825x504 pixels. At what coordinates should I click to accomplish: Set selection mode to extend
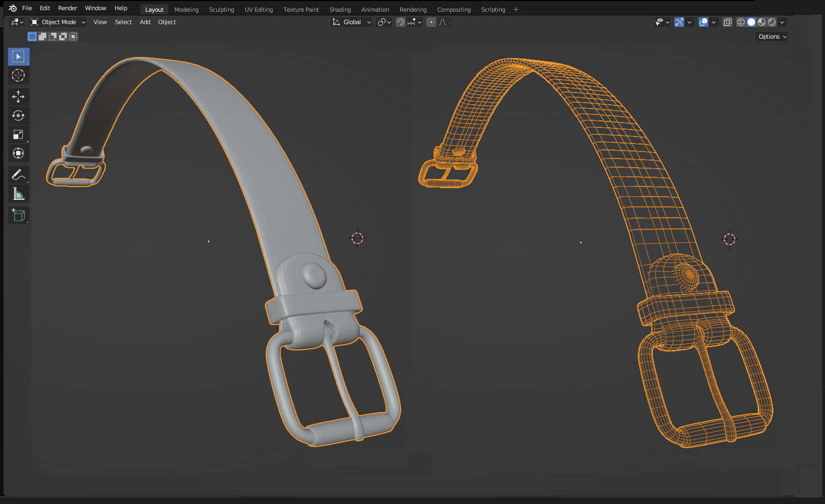pyautogui.click(x=42, y=37)
